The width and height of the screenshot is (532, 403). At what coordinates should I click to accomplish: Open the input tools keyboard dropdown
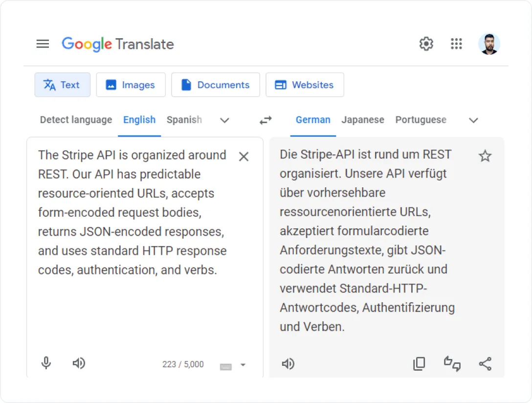243,365
